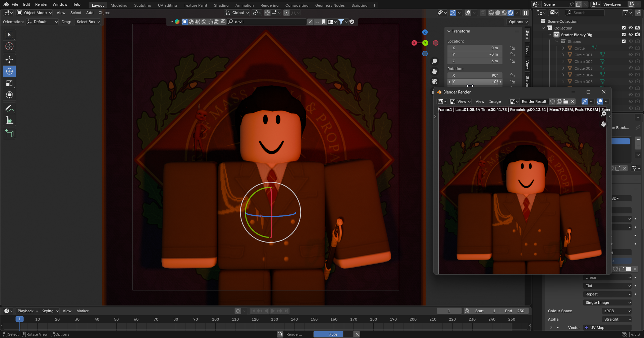Click the End frame field
This screenshot has height=338, width=644.
tap(514, 311)
